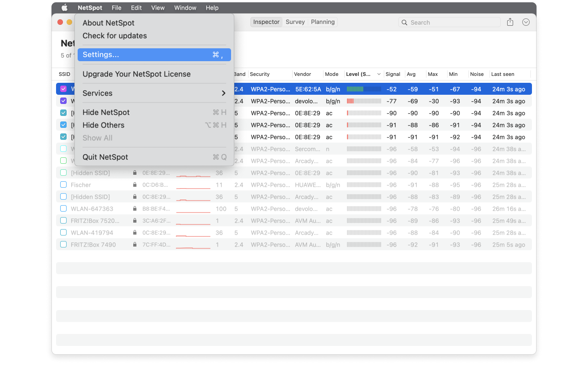Image resolution: width=588 pixels, height=368 pixels.
Task: Select the Fischer network name
Action: tap(81, 185)
